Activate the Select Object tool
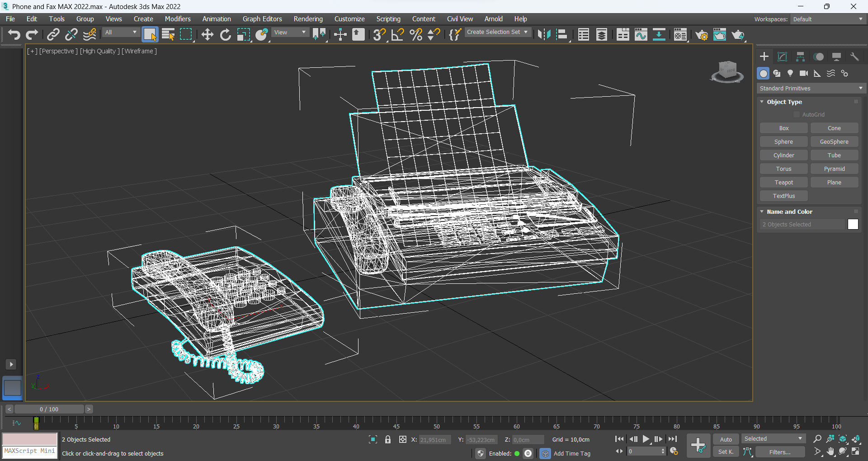 (x=150, y=35)
